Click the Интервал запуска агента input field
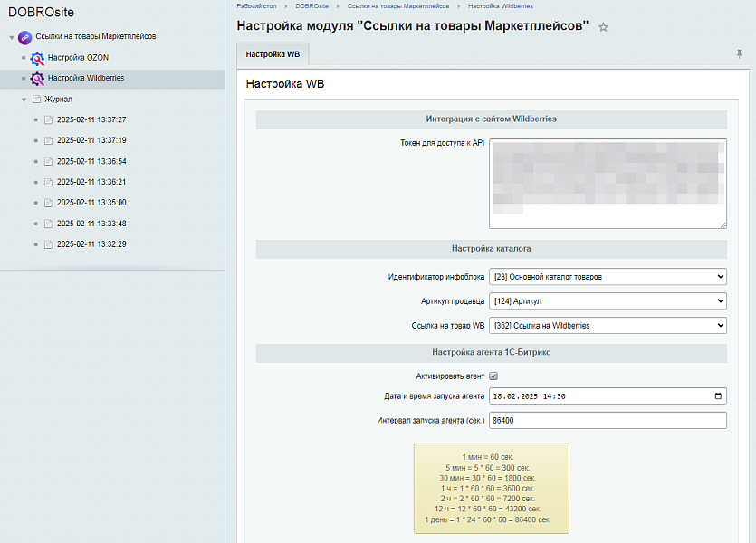Image resolution: width=756 pixels, height=543 pixels. pyautogui.click(x=608, y=420)
